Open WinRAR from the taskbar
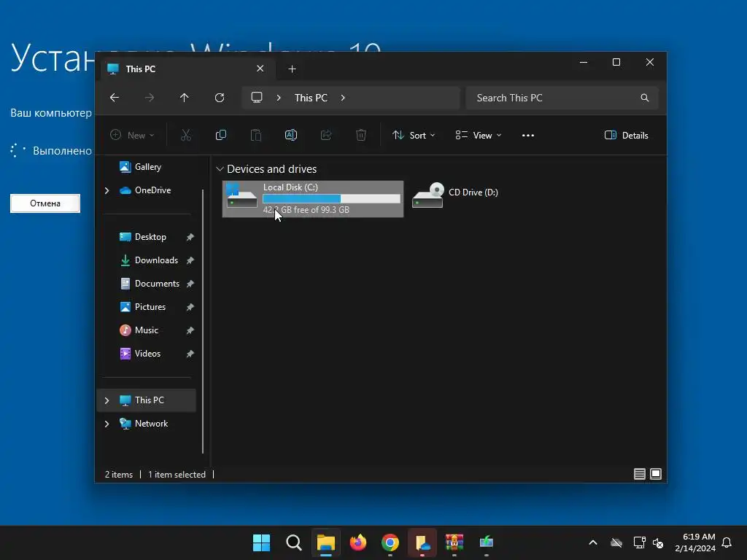 [x=454, y=542]
